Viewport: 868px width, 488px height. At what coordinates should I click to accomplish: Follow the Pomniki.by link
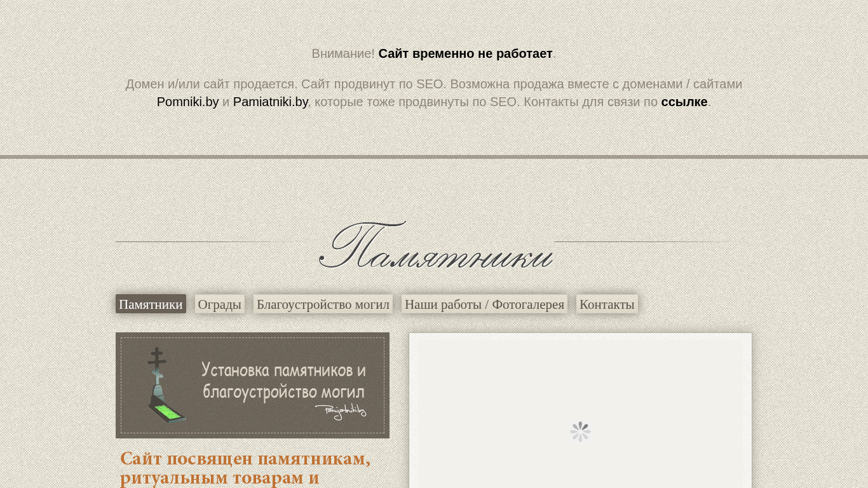(x=187, y=102)
